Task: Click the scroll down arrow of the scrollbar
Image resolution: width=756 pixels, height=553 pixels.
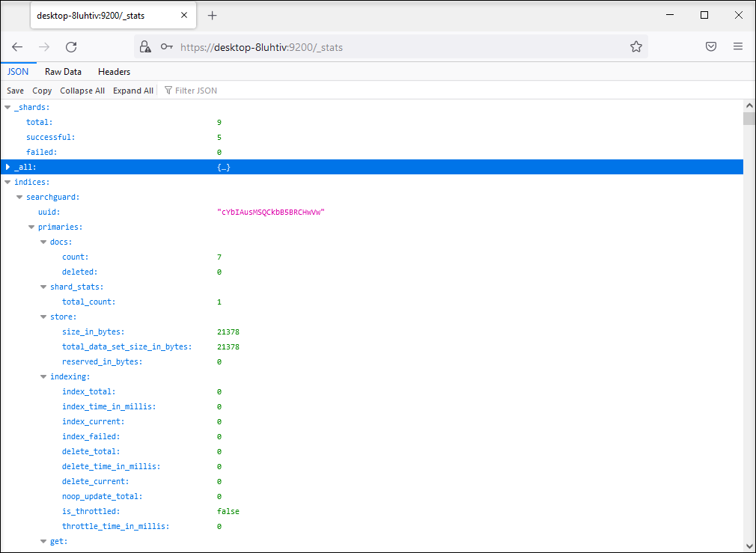Action: tap(749, 546)
